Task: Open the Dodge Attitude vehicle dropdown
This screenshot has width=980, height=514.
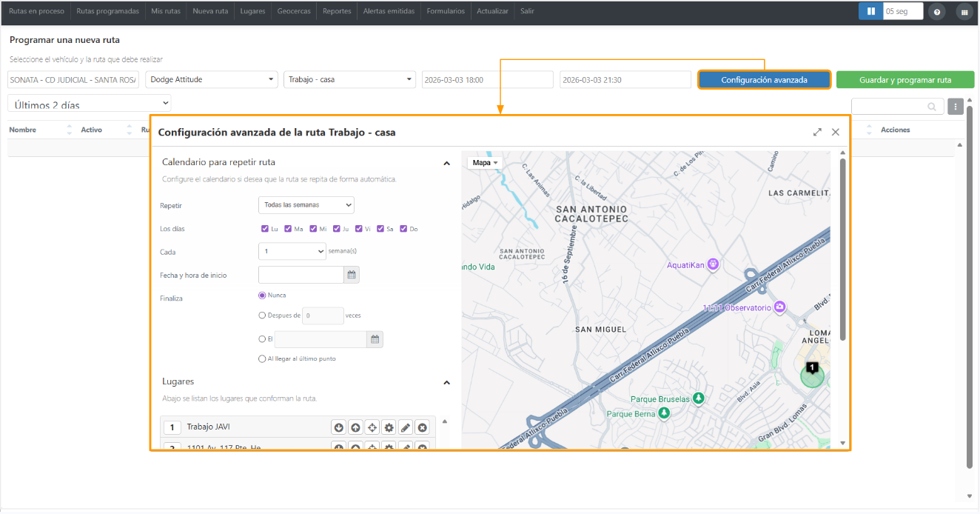Action: coord(212,79)
